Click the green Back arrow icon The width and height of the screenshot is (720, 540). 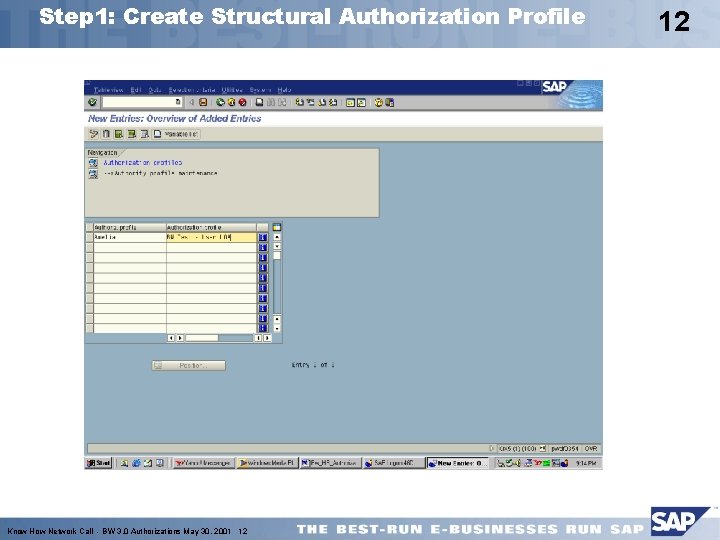click(x=220, y=102)
